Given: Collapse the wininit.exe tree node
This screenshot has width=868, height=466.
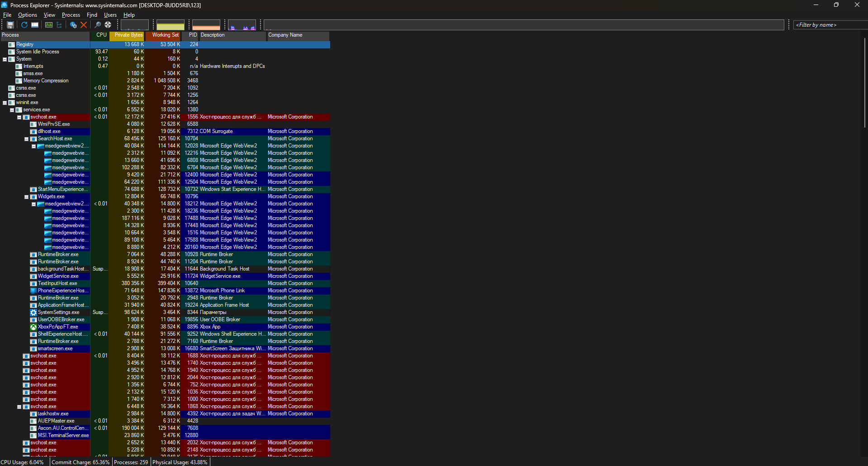Looking at the screenshot, I should point(5,103).
